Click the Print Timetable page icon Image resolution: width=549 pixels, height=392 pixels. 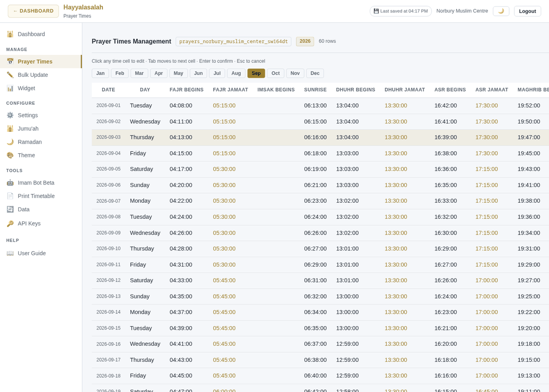point(10,196)
